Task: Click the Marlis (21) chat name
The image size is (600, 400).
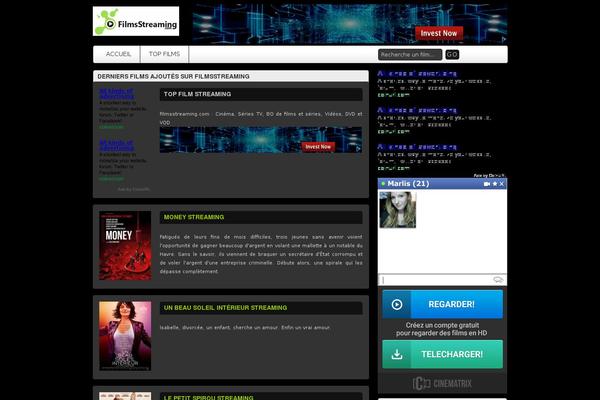Action: (408, 184)
